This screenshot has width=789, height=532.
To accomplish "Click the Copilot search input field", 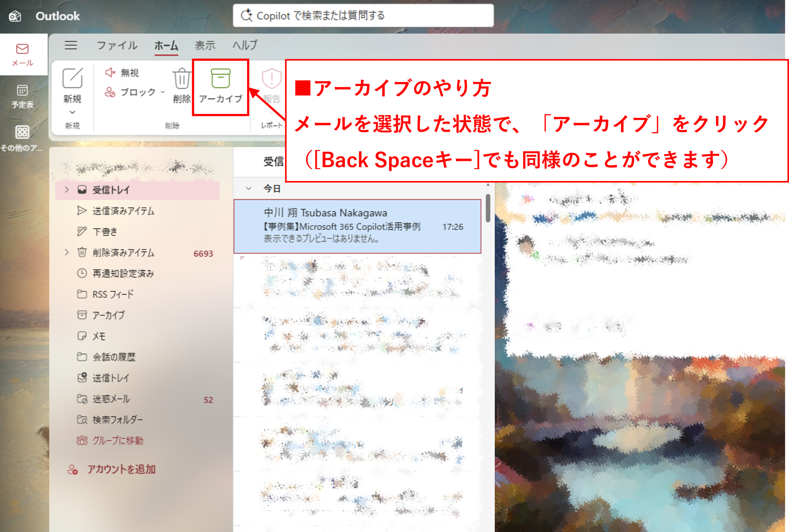I will tap(363, 16).
